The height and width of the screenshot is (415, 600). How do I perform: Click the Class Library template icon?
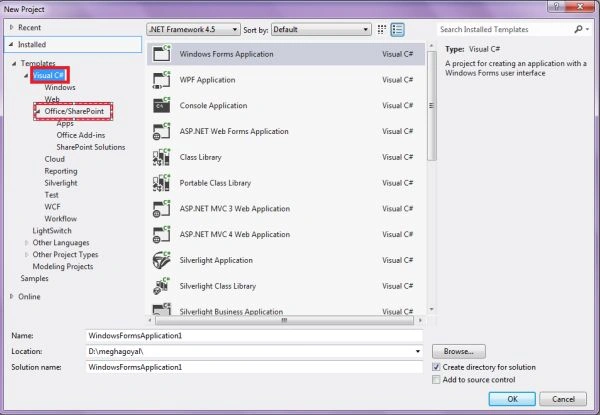pyautogui.click(x=161, y=157)
